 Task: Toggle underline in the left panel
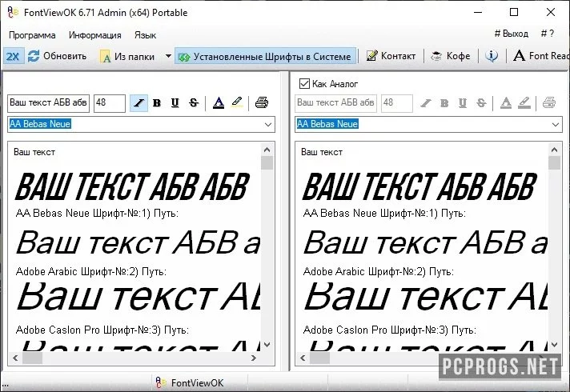click(175, 103)
